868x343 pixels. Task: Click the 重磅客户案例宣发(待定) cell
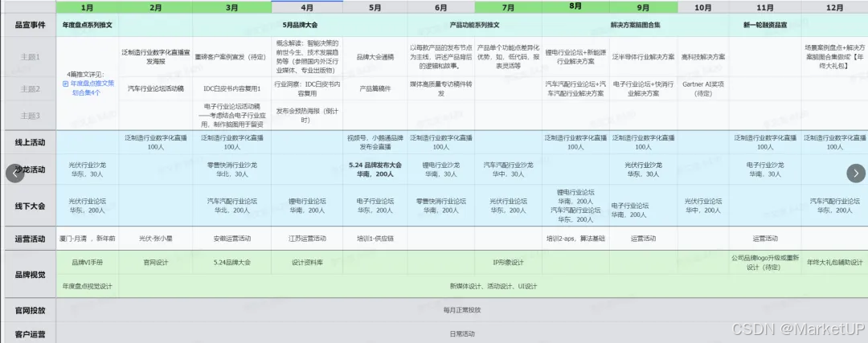click(232, 56)
